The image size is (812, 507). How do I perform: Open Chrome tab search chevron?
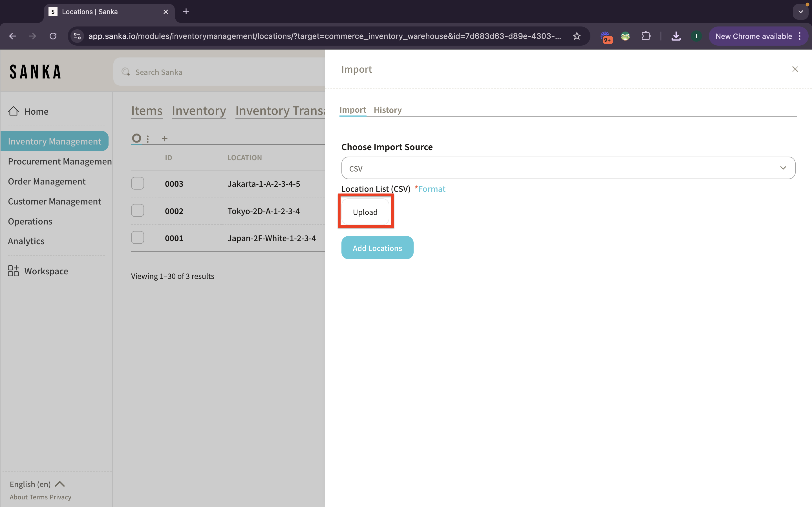pyautogui.click(x=801, y=12)
